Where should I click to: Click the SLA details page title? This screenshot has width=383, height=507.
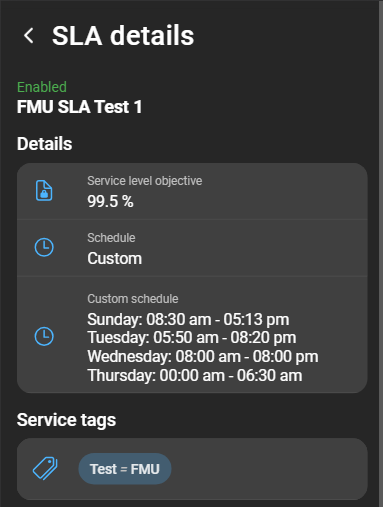[x=123, y=36]
